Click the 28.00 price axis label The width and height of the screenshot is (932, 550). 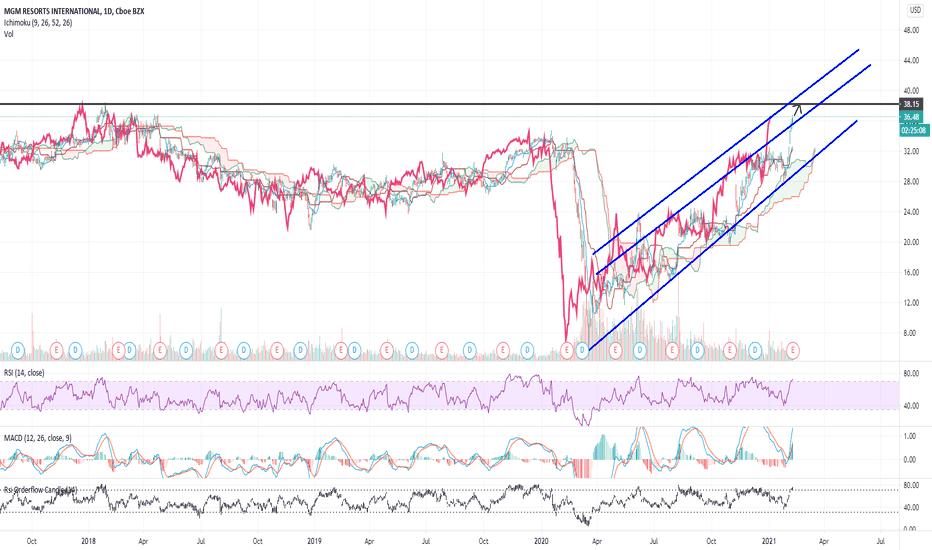pyautogui.click(x=911, y=182)
